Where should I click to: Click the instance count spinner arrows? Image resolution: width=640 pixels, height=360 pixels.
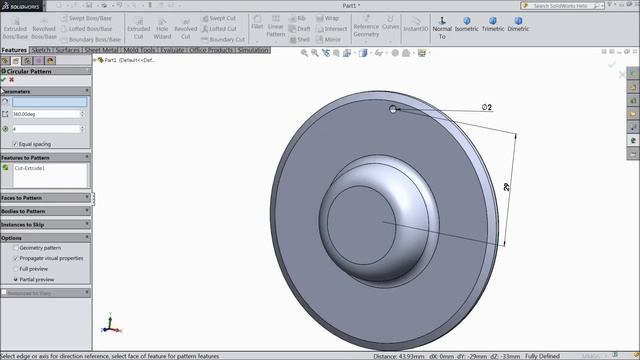tap(82, 129)
